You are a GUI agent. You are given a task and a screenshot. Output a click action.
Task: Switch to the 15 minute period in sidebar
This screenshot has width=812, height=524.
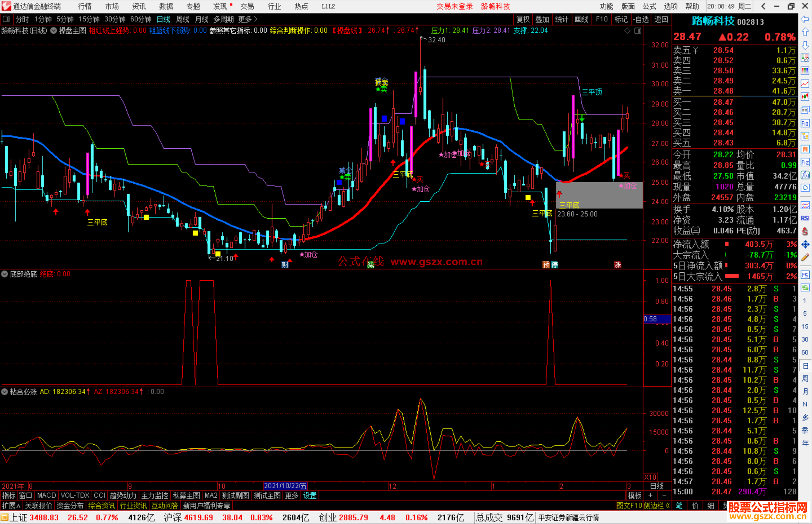coord(805,326)
